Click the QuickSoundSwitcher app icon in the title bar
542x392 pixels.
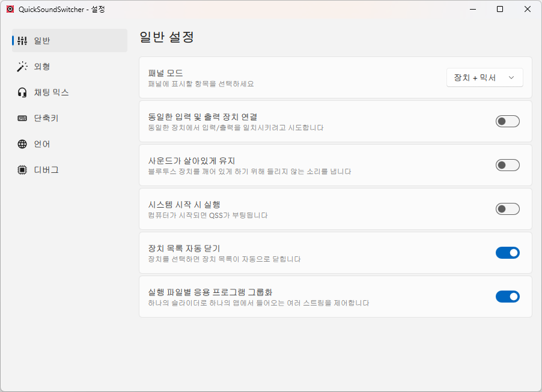pyautogui.click(x=10, y=10)
